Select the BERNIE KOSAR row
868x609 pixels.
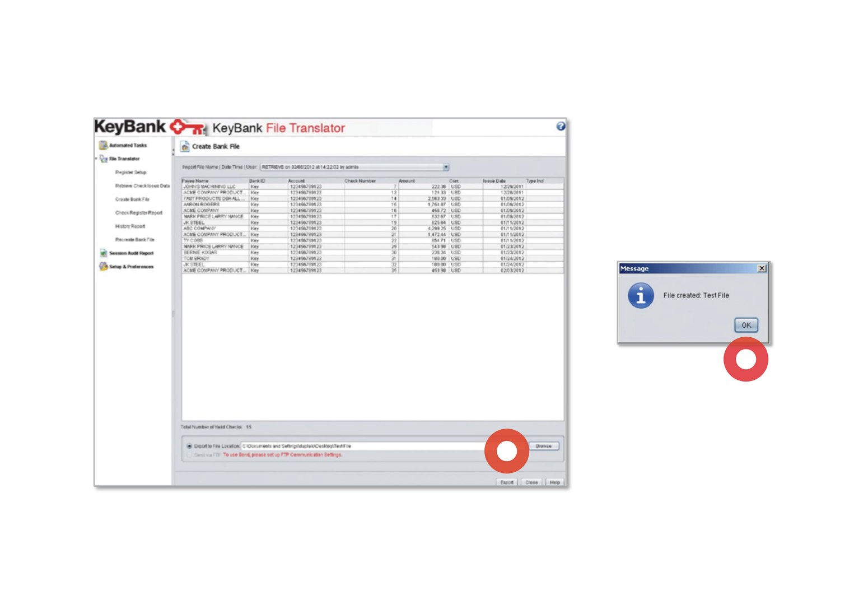pyautogui.click(x=372, y=253)
